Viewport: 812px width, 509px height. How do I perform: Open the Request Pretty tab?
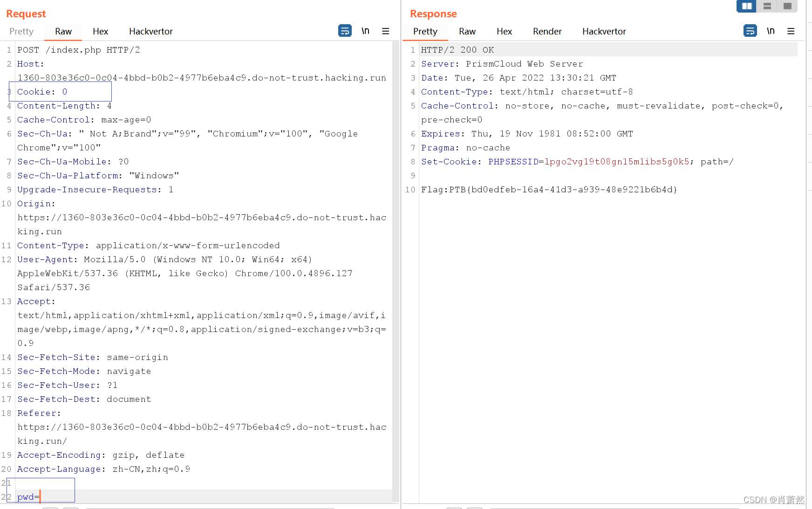click(21, 31)
